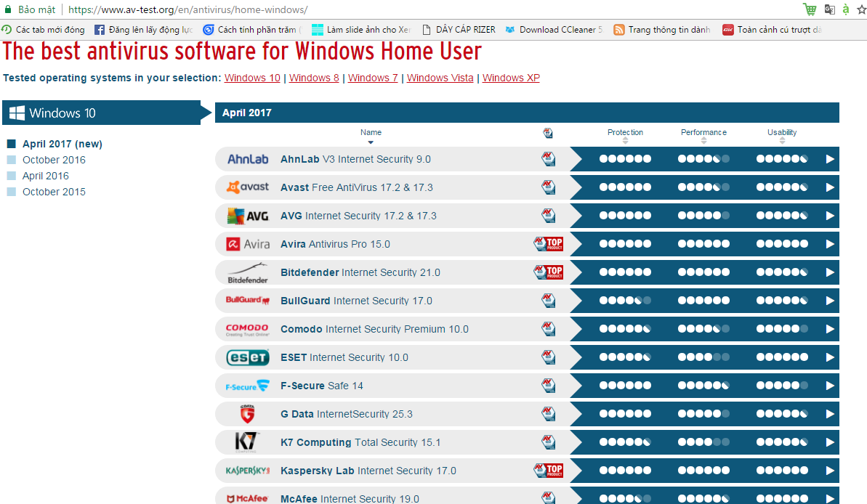Open the Windows 8 tests link

[314, 78]
